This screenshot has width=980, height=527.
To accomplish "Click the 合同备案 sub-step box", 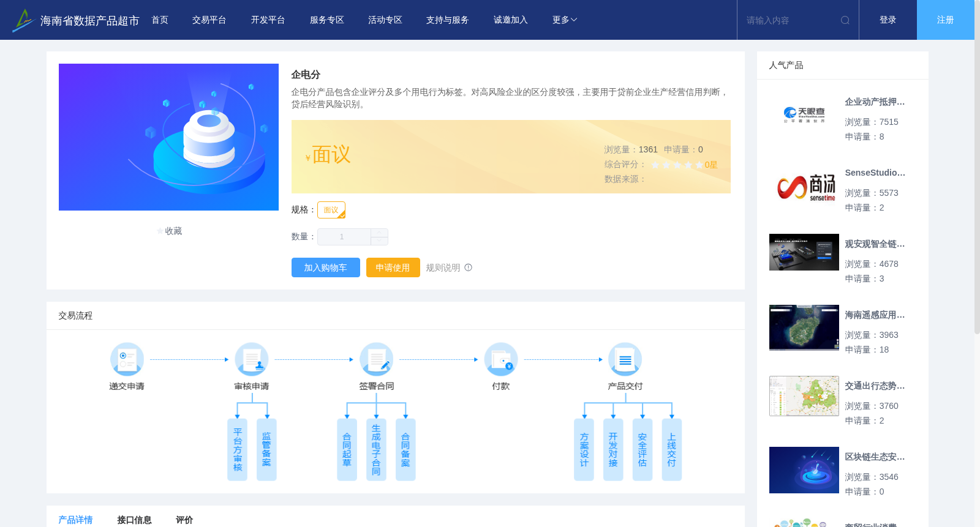I will pyautogui.click(x=405, y=450).
